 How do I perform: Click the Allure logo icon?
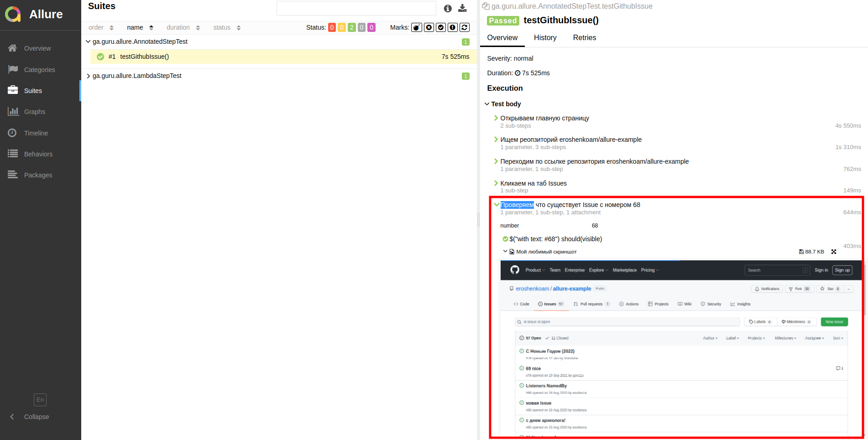click(13, 14)
